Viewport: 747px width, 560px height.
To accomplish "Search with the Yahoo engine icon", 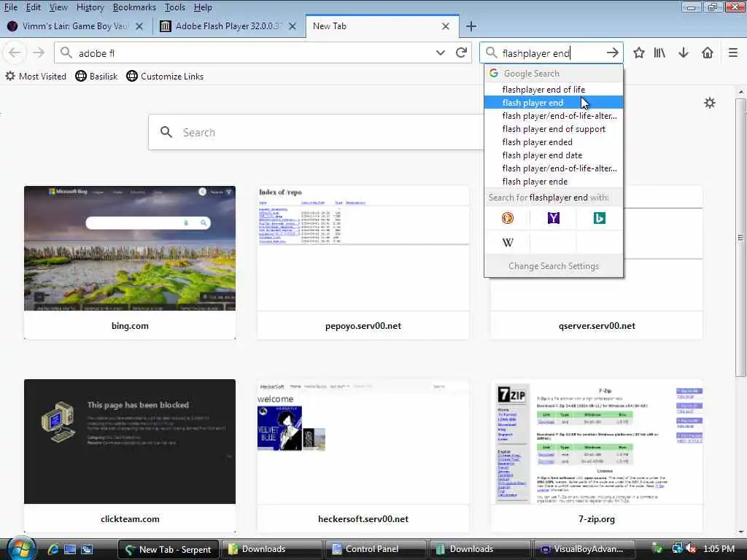I will tap(553, 218).
